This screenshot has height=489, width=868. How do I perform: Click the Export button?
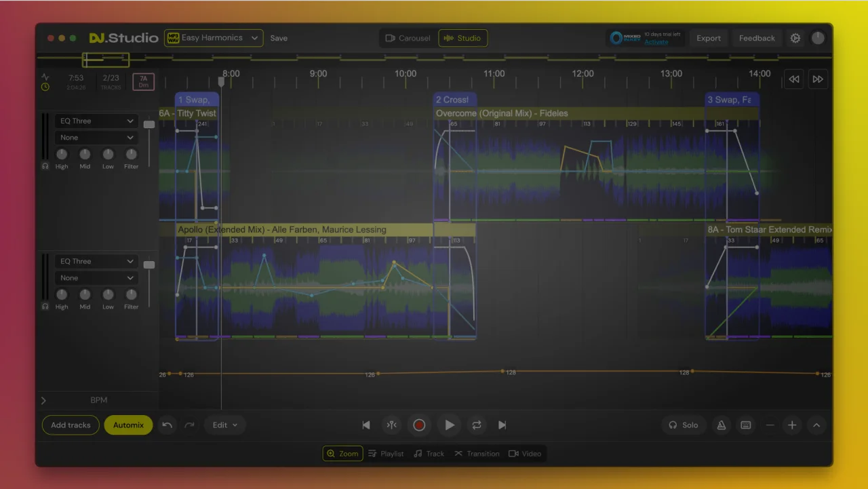click(x=709, y=38)
